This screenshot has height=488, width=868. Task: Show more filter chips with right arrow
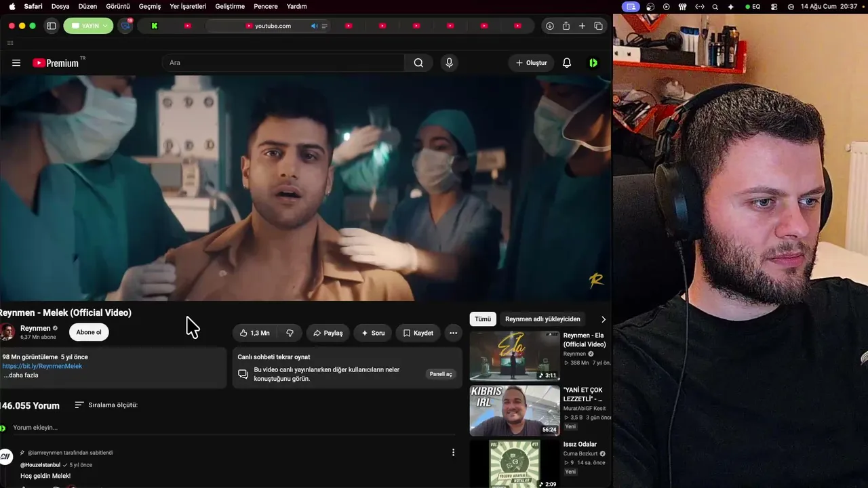[x=603, y=319]
